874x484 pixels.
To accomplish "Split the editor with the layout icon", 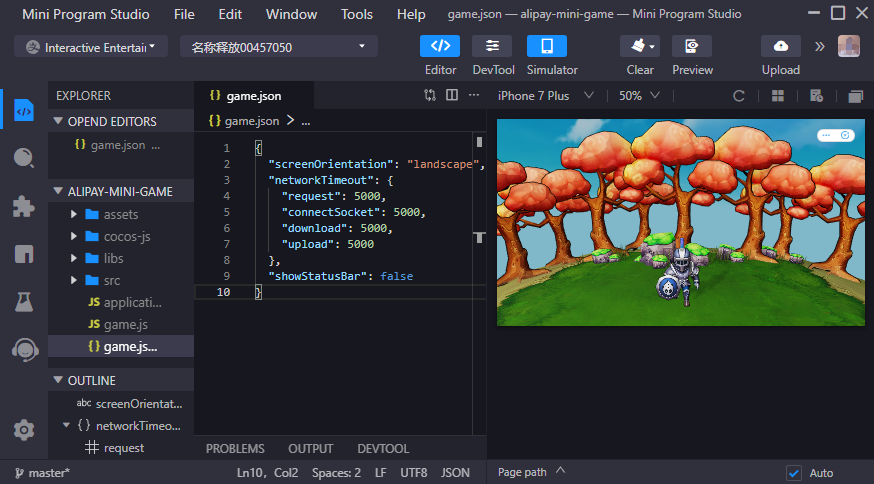I will pyautogui.click(x=452, y=96).
